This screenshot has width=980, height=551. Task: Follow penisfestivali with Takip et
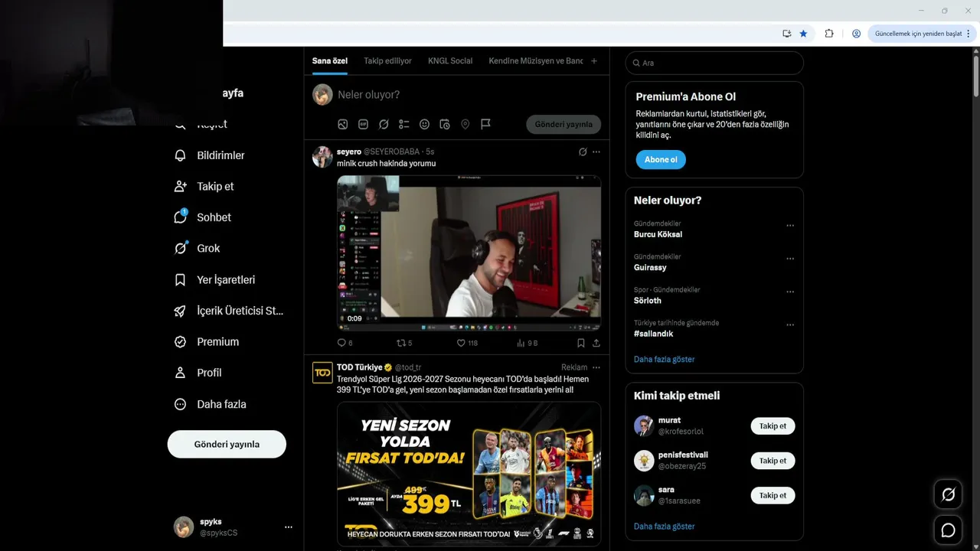[773, 461]
